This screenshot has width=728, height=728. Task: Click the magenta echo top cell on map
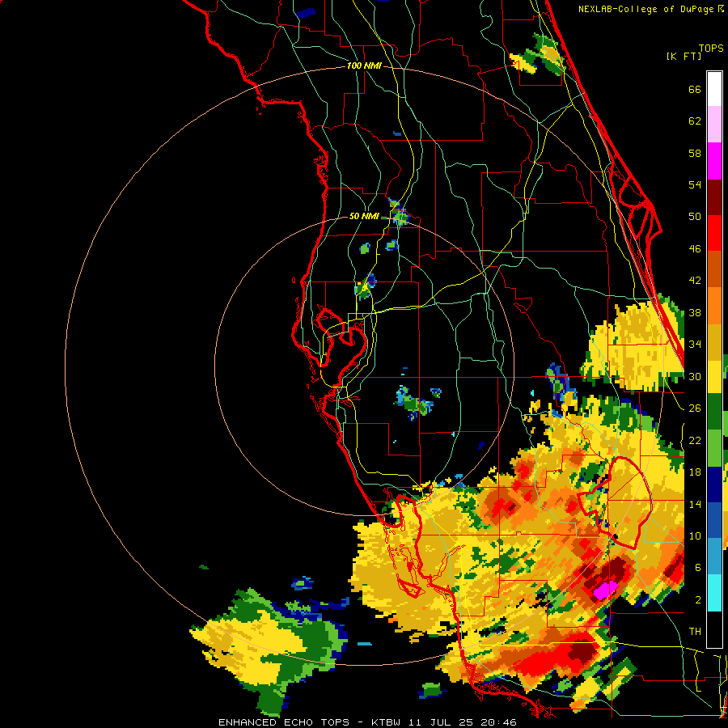tap(605, 590)
